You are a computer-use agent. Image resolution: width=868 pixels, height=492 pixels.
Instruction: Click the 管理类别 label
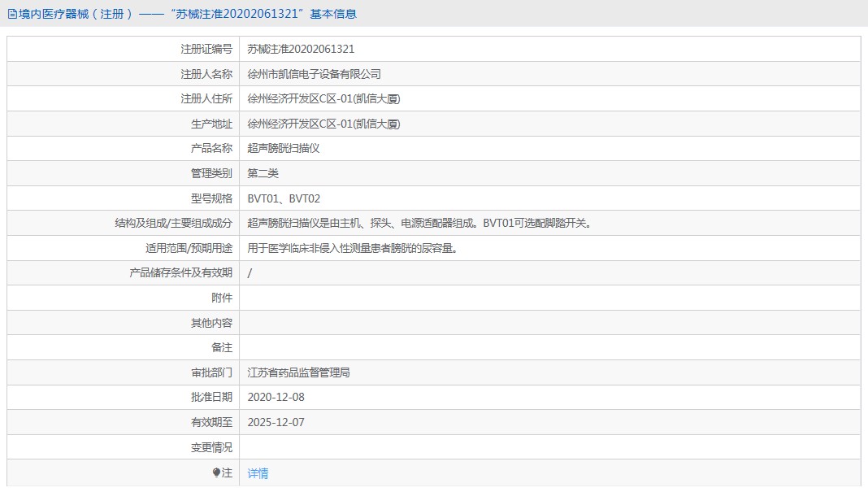(x=211, y=173)
